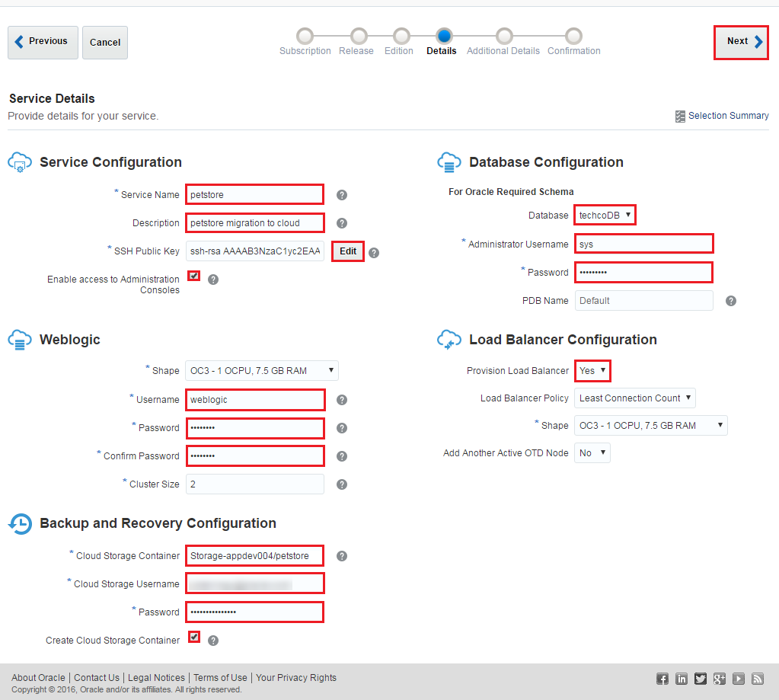Click the Cluster Size field
The width and height of the screenshot is (779, 700).
tap(255, 484)
